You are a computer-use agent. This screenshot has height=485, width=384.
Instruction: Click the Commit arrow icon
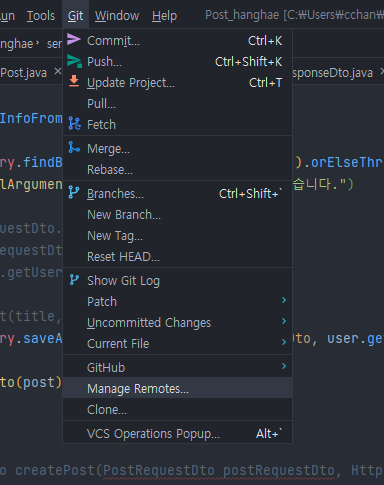74,39
